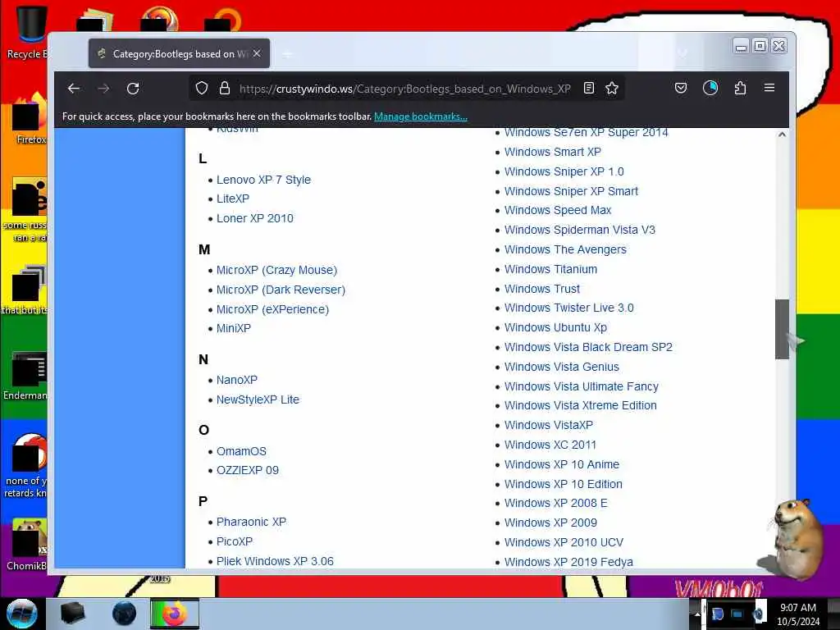Open Windows The Avengers link
This screenshot has height=630, width=840.
click(565, 249)
